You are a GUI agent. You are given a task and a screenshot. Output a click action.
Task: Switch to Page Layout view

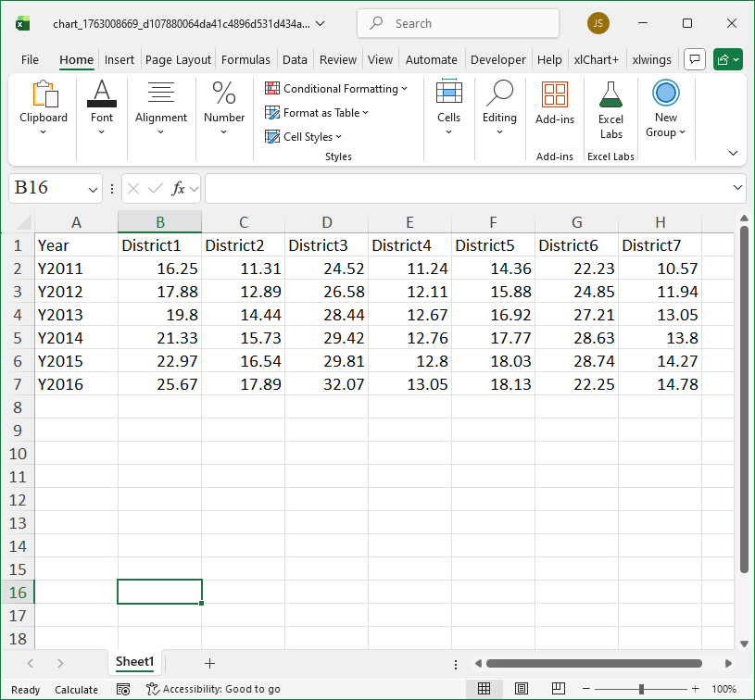(522, 689)
